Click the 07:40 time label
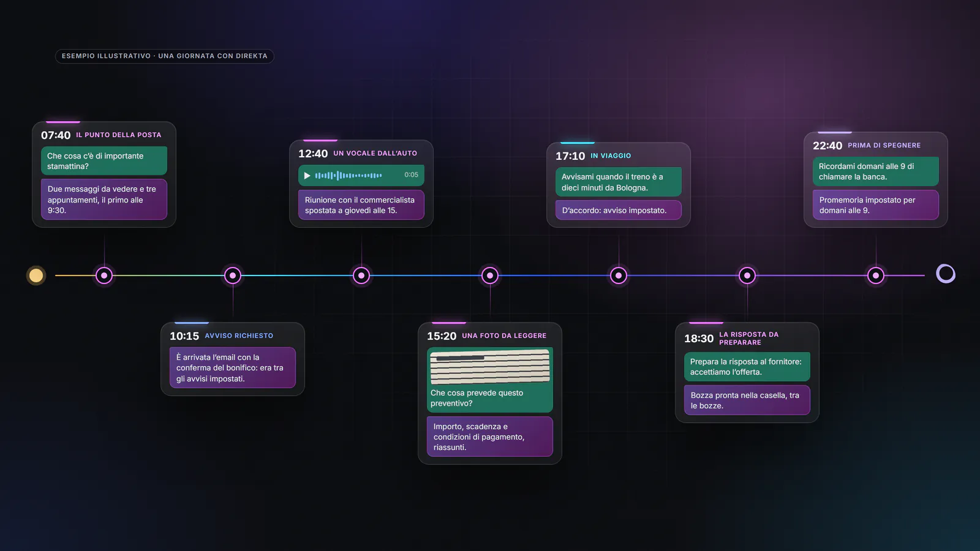 point(56,135)
